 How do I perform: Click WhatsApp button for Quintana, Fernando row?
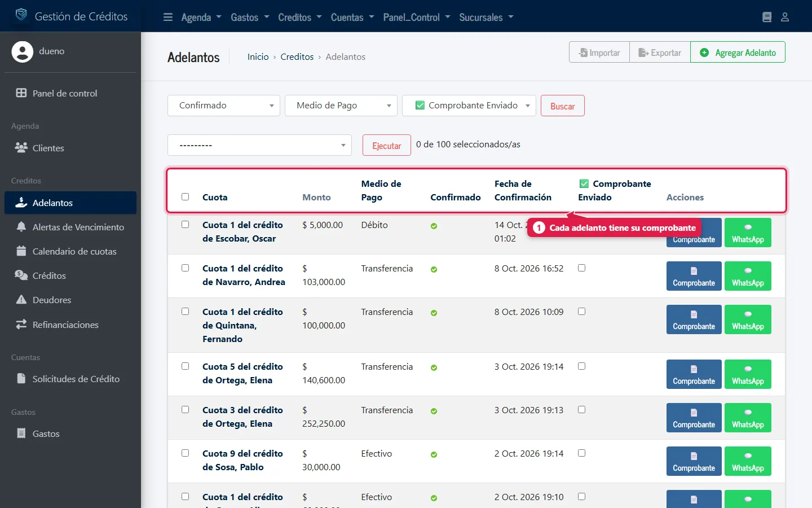(748, 319)
